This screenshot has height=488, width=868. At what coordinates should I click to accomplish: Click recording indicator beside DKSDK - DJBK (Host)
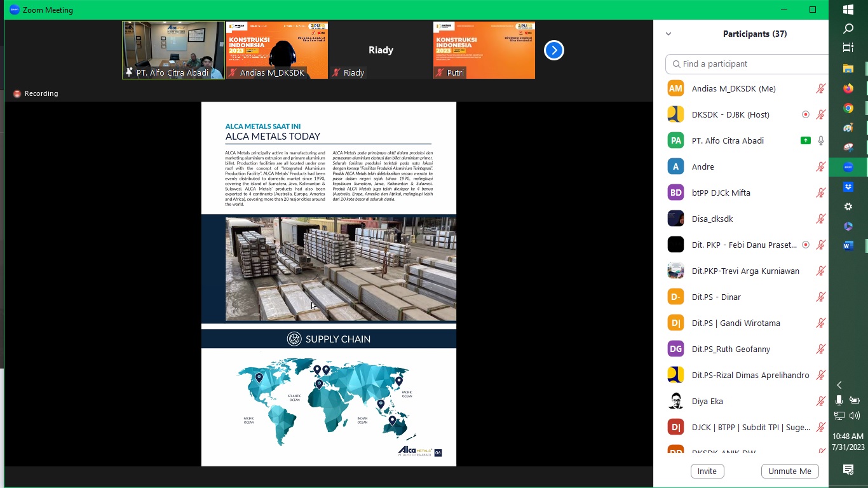(806, 114)
